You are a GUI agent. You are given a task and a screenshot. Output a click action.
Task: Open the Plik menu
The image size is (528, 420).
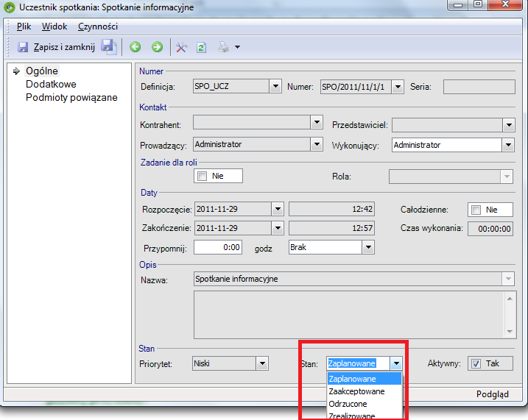pos(24,26)
